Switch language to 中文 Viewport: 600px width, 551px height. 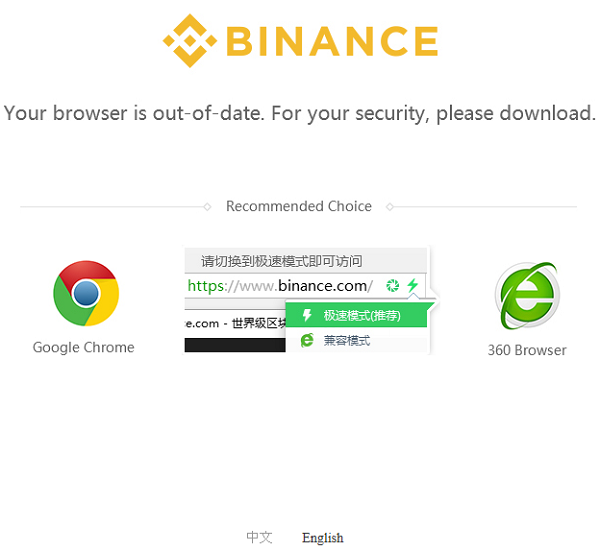click(x=259, y=537)
